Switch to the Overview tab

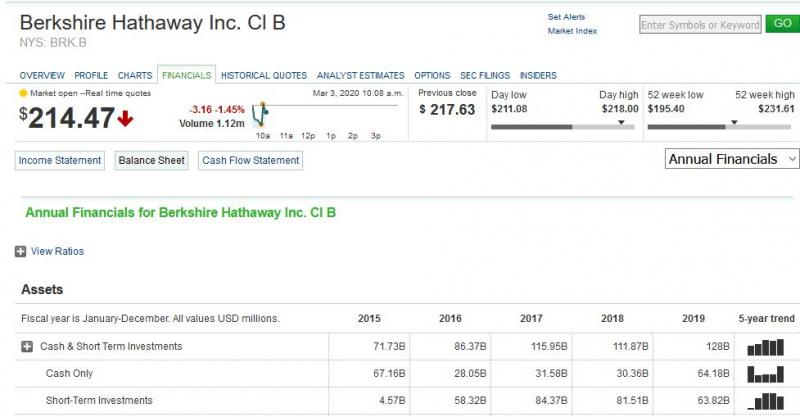click(x=42, y=76)
